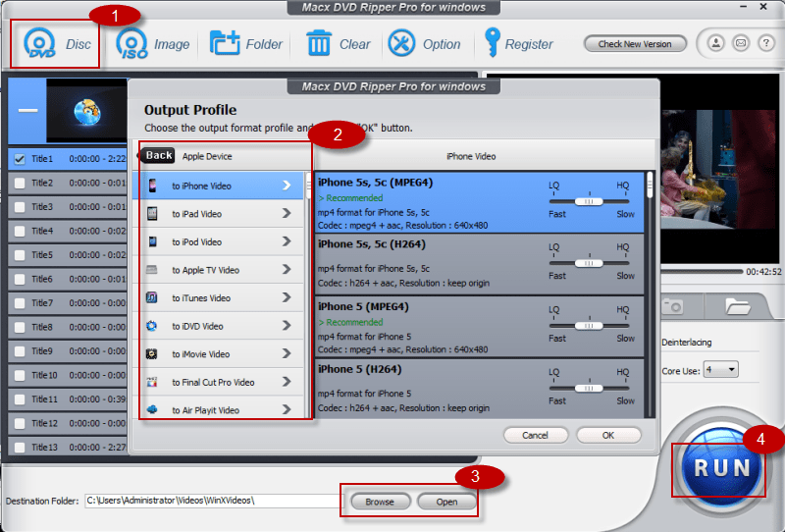This screenshot has height=532, width=785.
Task: Collapse the DVD title list with minus
Action: click(x=28, y=110)
